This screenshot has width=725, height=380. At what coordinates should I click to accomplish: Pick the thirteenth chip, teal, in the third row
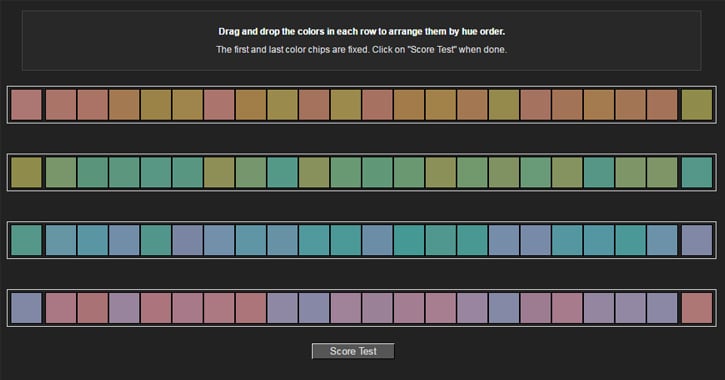coord(409,240)
